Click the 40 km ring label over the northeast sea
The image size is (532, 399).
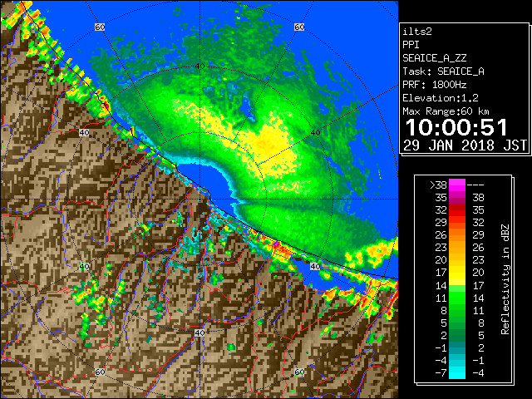(315, 132)
